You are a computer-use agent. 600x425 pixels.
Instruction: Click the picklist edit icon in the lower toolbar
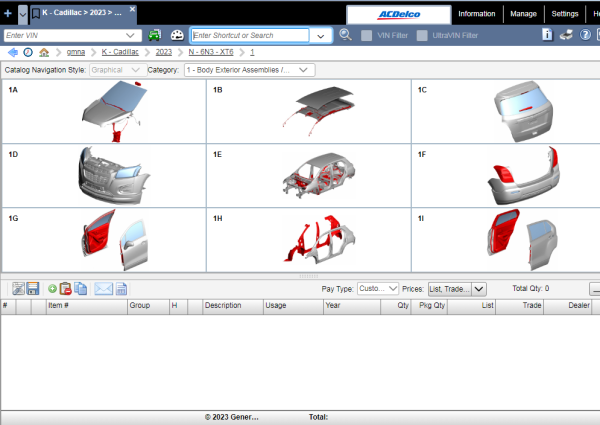pos(18,288)
